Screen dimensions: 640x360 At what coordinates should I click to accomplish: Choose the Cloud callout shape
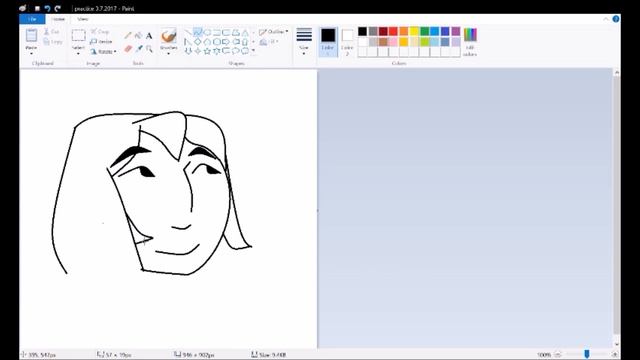[245, 51]
